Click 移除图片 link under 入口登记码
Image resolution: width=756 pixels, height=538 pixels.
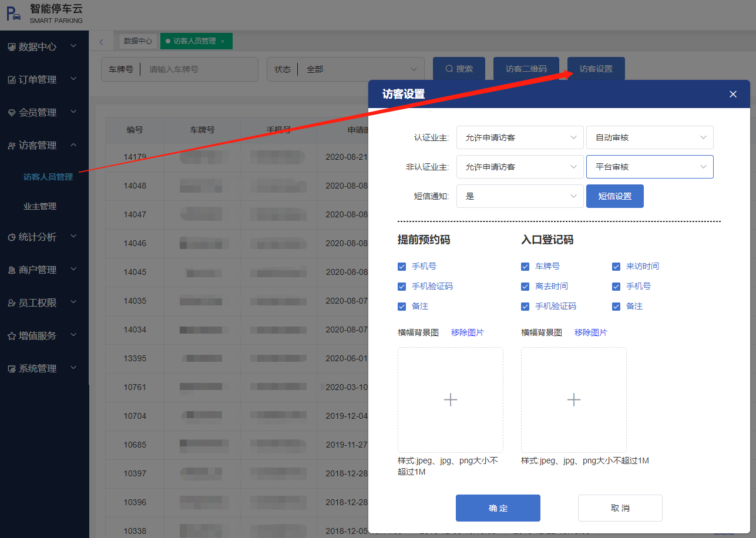[x=590, y=332]
